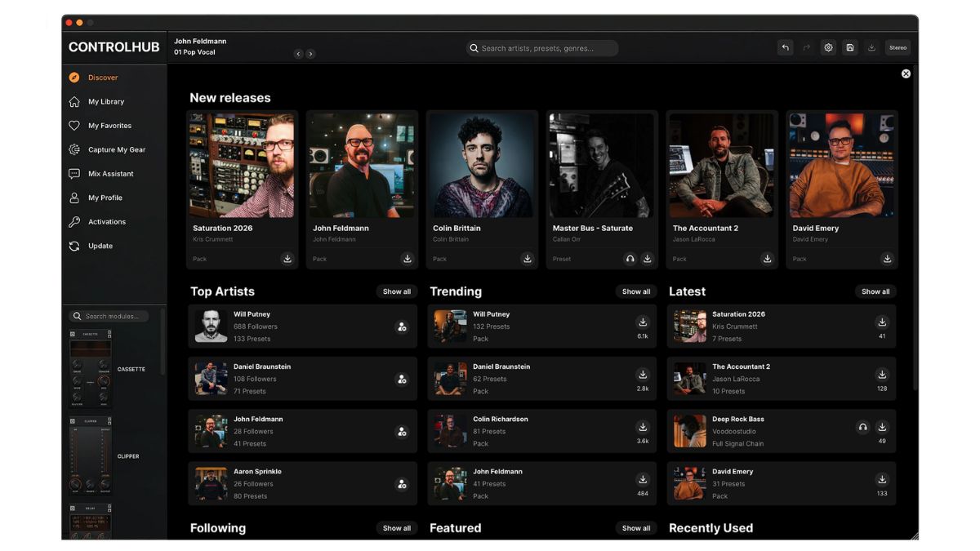Select the Clipper module thumbnail
The height and width of the screenshot is (551, 980).
(x=91, y=455)
